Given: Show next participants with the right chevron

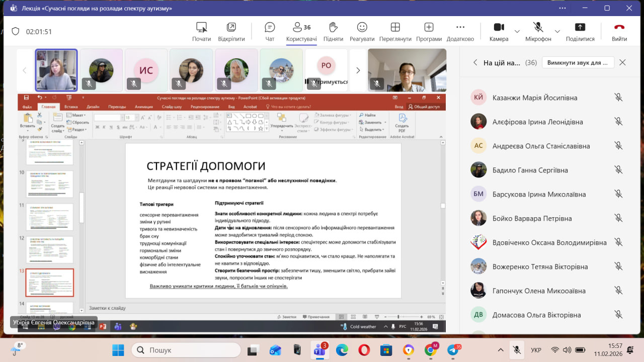Looking at the screenshot, I should 358,70.
